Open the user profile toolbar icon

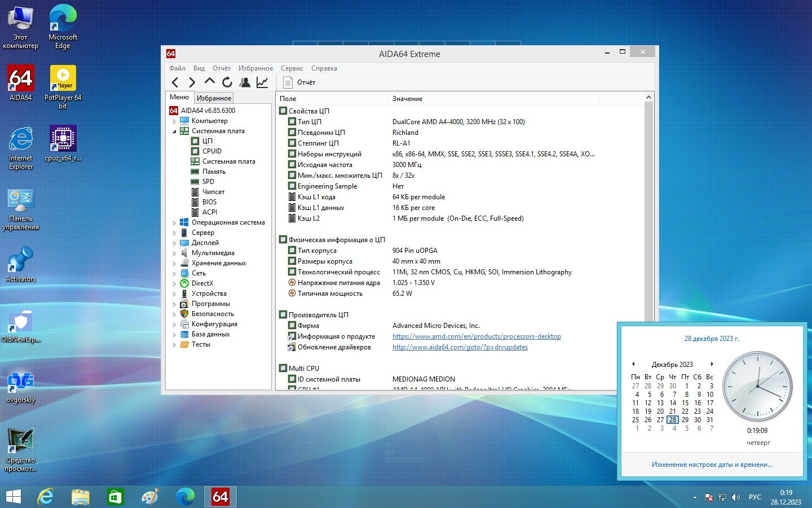[245, 82]
